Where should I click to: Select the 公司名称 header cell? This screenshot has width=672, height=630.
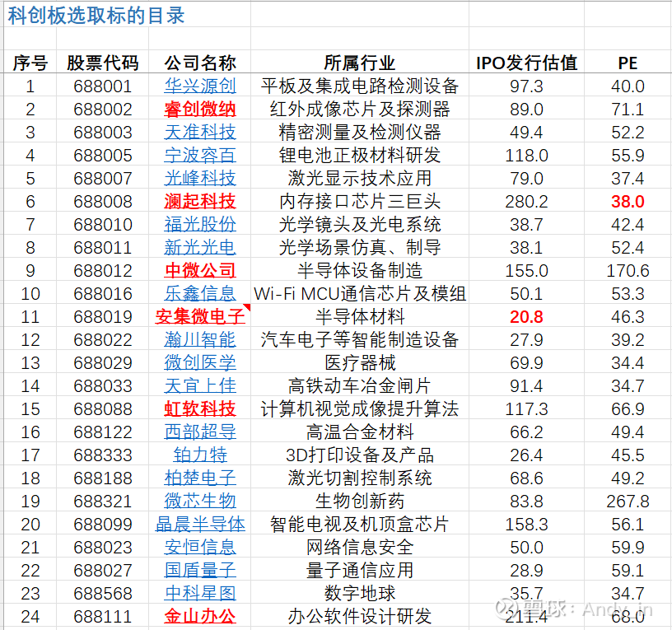coord(200,63)
